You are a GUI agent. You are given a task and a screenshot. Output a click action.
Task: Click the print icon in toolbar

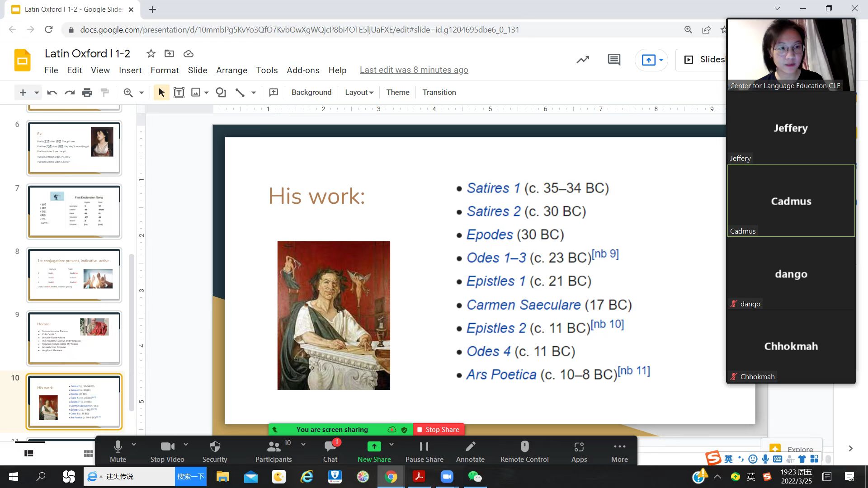click(x=87, y=93)
